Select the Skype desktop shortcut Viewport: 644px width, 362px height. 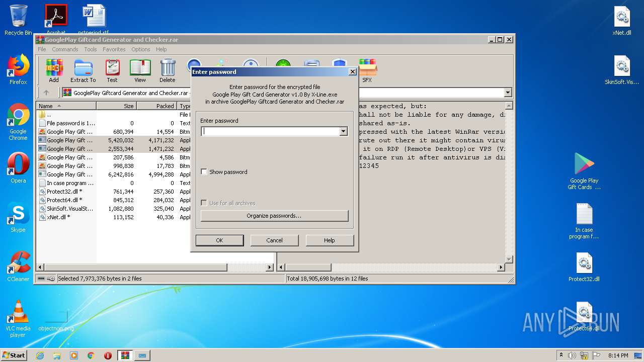[x=18, y=217]
